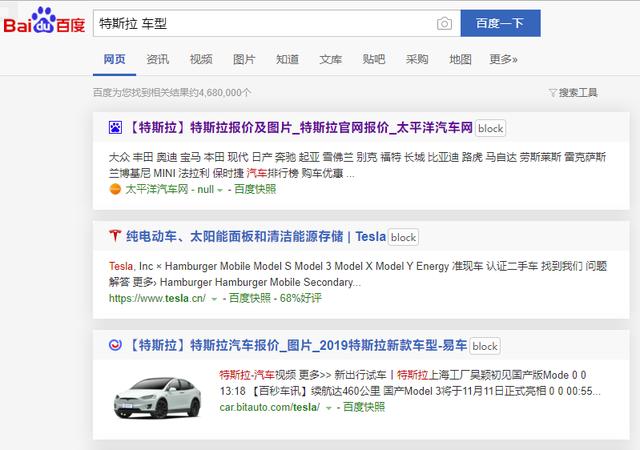The height and width of the screenshot is (450, 640).
Task: Open the white Tesla car thumbnail
Action: click(x=158, y=396)
